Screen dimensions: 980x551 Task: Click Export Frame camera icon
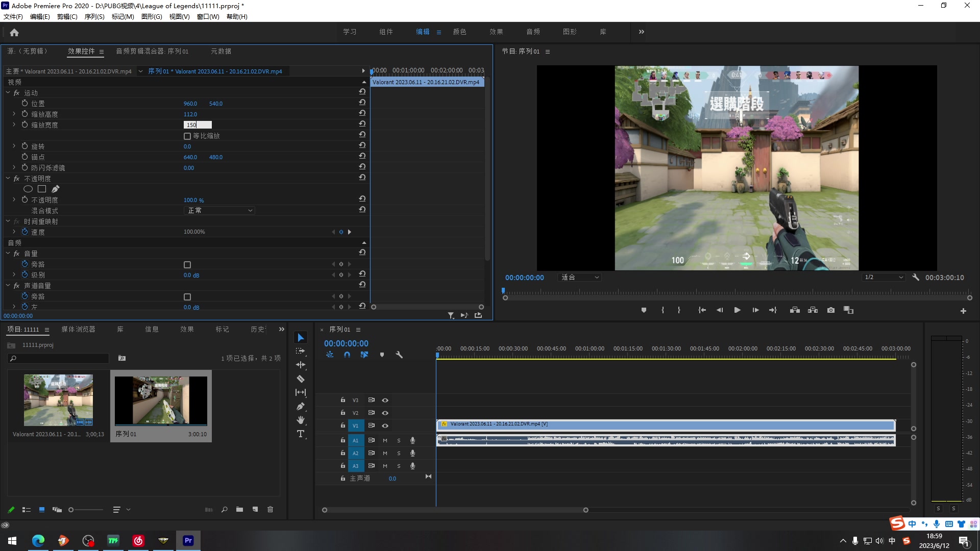pyautogui.click(x=831, y=310)
